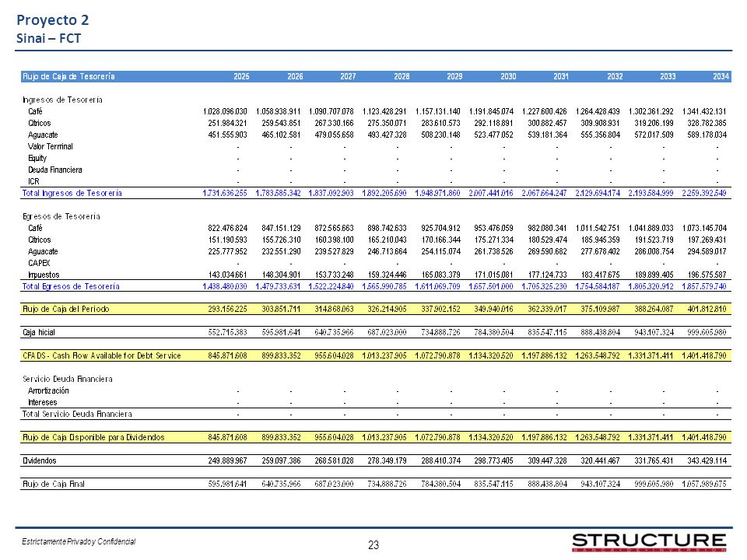Select the 2031 column header
This screenshot has height=560, width=747.
[x=561, y=76]
